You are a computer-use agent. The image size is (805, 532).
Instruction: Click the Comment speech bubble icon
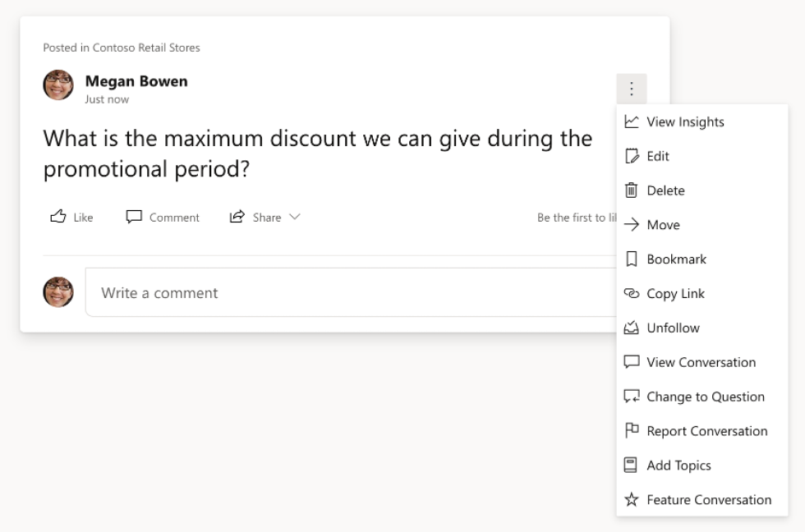[134, 217]
